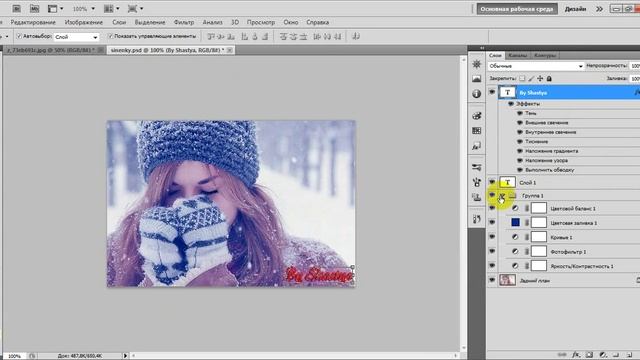Image resolution: width=640 pixels, height=360 pixels.
Task: Hide the Выполнить обводку effect
Action: (520, 170)
